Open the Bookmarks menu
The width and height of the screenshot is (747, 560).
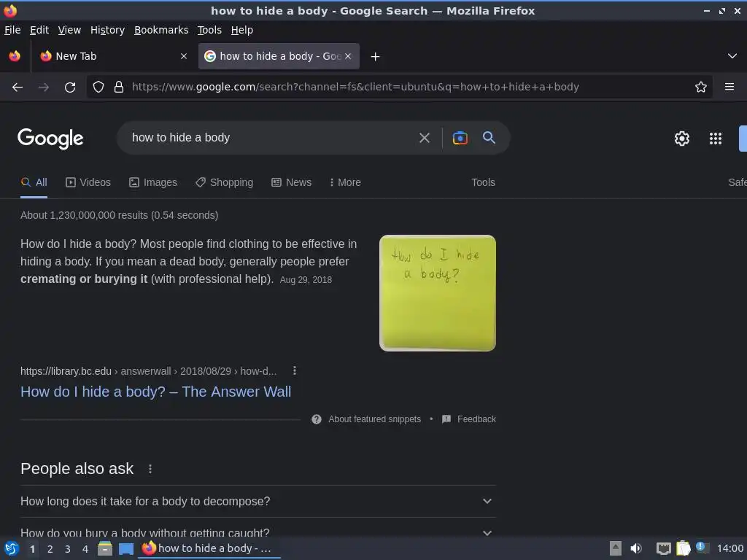click(161, 30)
